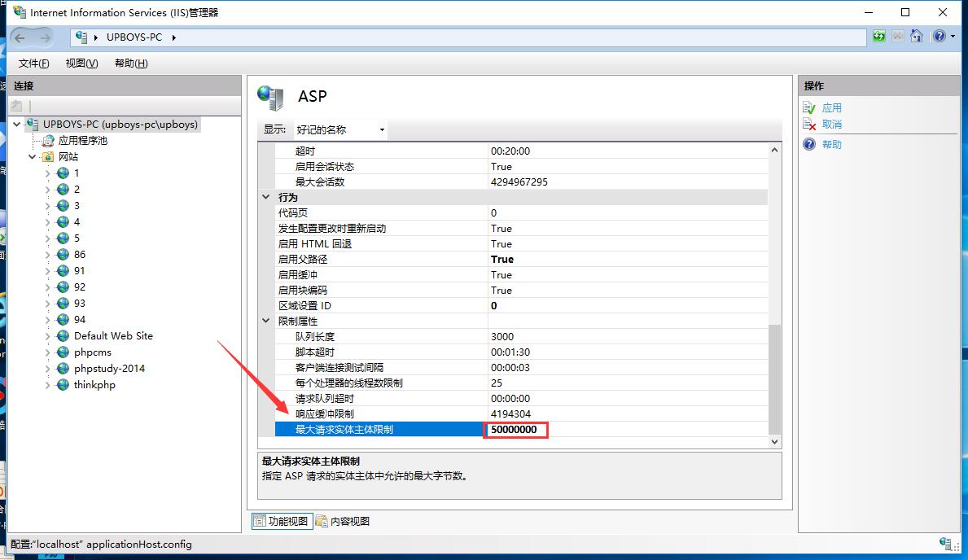
Task: Select the 客户端连接测试间隔 row
Action: click(521, 367)
